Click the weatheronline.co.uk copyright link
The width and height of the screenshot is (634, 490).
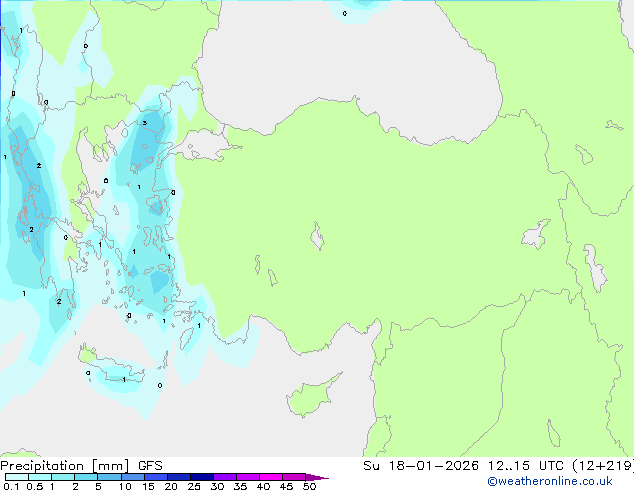point(550,481)
